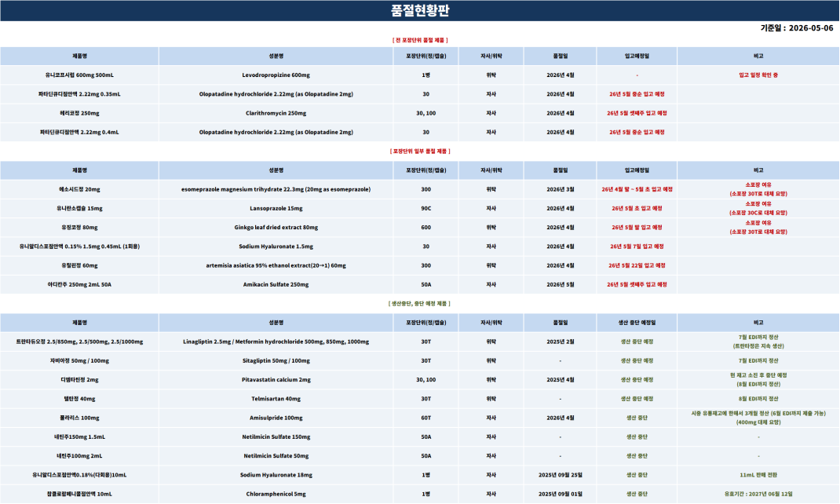840x504 pixels.
Task: Select Olopatadine ingredient in the 0.4mL row
Action: (276, 133)
